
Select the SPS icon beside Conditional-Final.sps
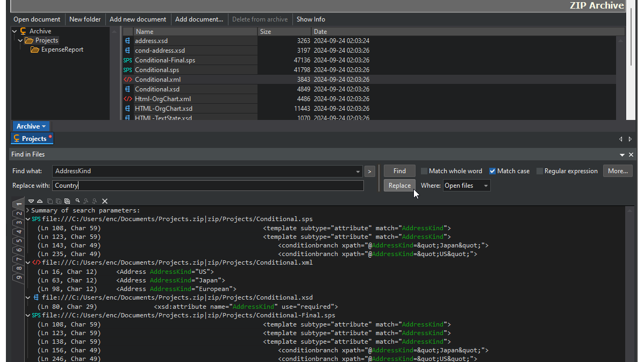127,60
